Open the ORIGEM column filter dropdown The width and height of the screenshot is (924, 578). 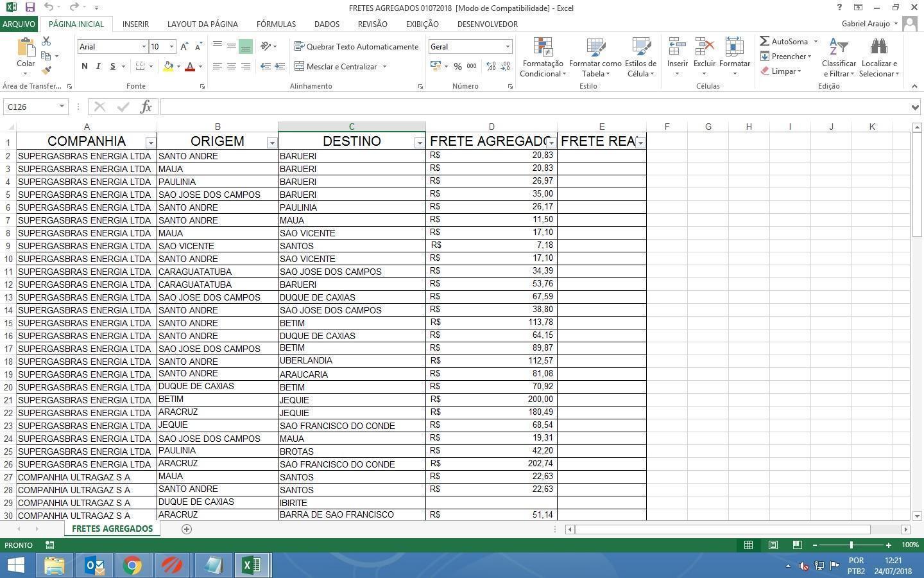[x=272, y=143]
